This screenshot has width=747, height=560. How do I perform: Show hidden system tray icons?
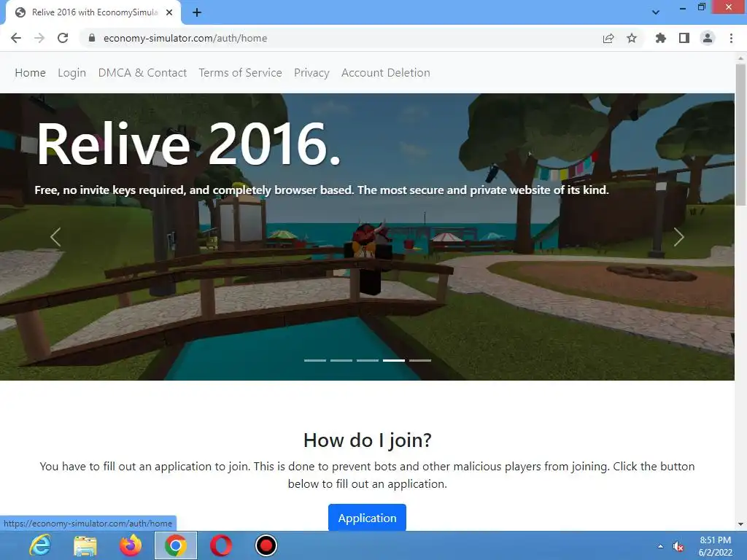tap(660, 546)
